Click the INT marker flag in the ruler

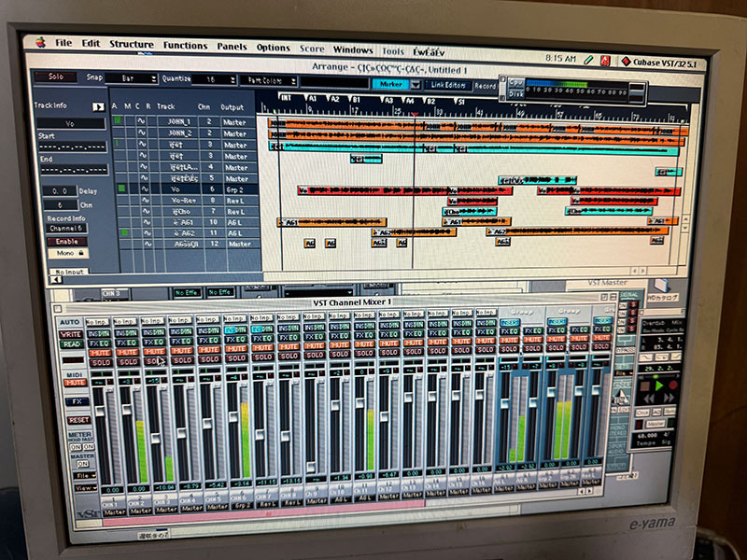285,98
